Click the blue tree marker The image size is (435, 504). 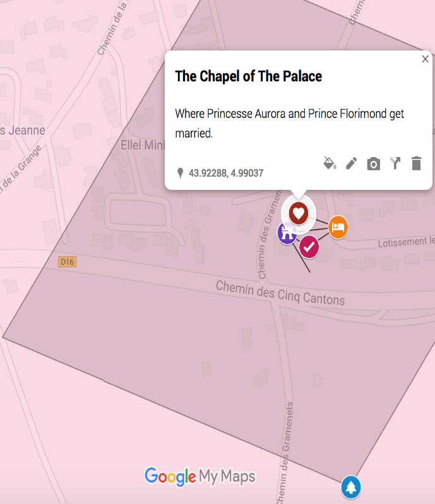[351, 487]
